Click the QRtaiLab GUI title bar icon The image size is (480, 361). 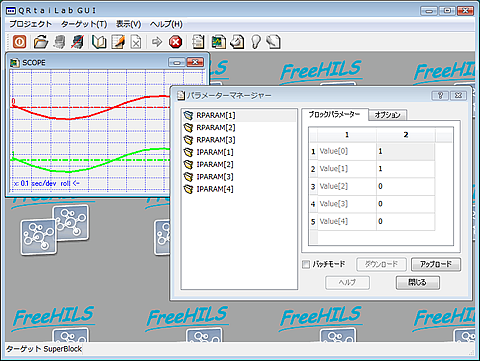point(11,11)
